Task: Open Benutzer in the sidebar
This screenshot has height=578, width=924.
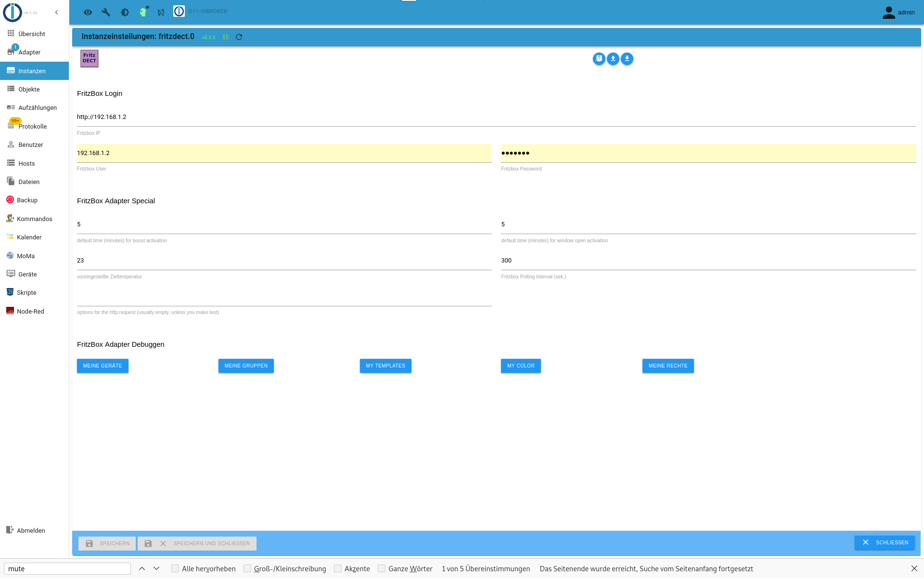Action: point(34,144)
